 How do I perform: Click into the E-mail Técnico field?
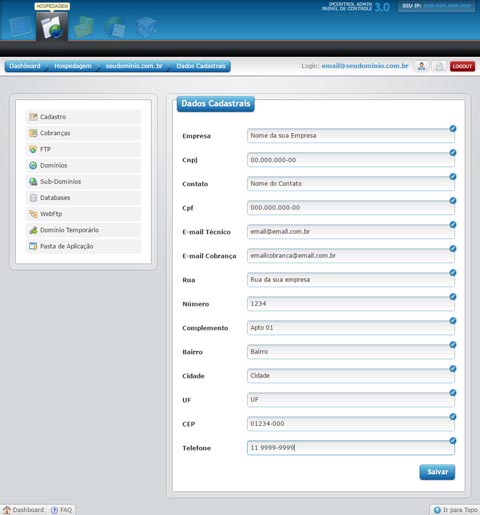[x=350, y=232]
